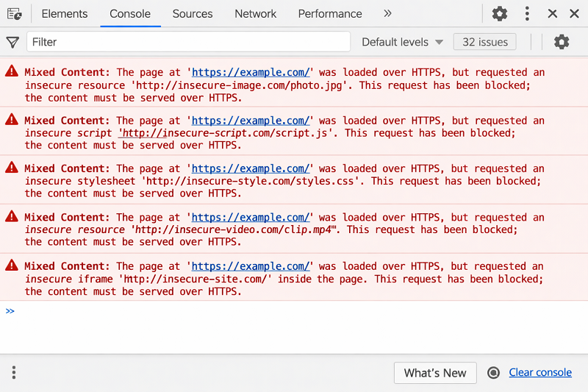Open example.com link in styles.css error
This screenshot has width=588, height=392.
tap(251, 169)
